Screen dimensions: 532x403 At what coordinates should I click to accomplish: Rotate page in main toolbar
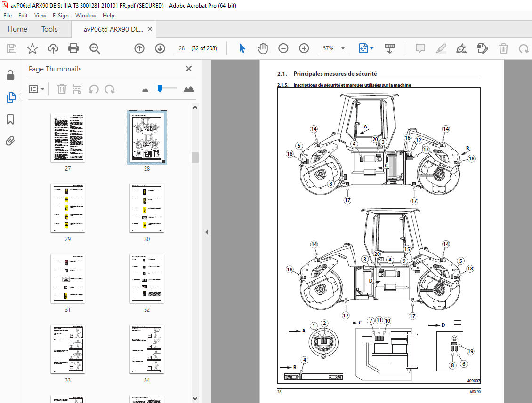point(524,48)
